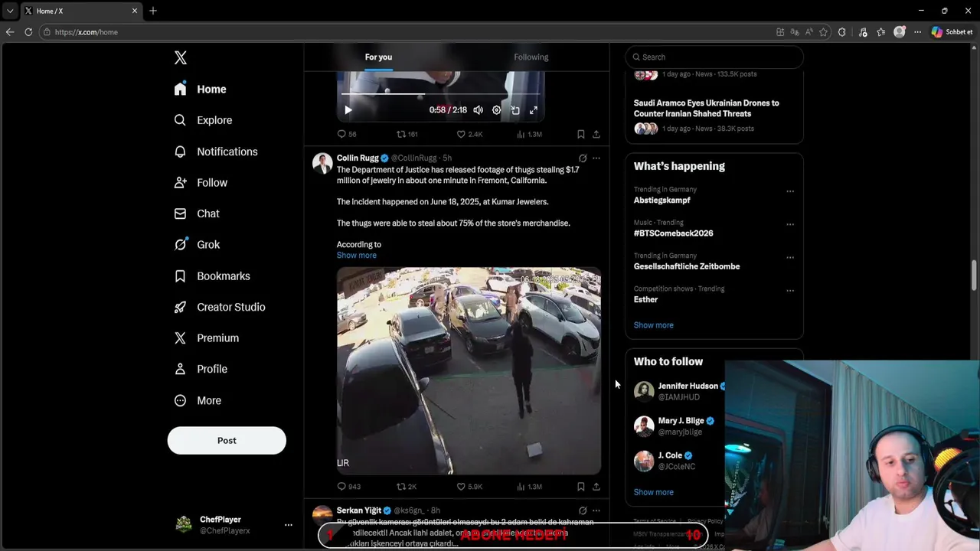Screen dimensions: 980x551
Task: Click the X logo in the sidebar
Action: 180,57
